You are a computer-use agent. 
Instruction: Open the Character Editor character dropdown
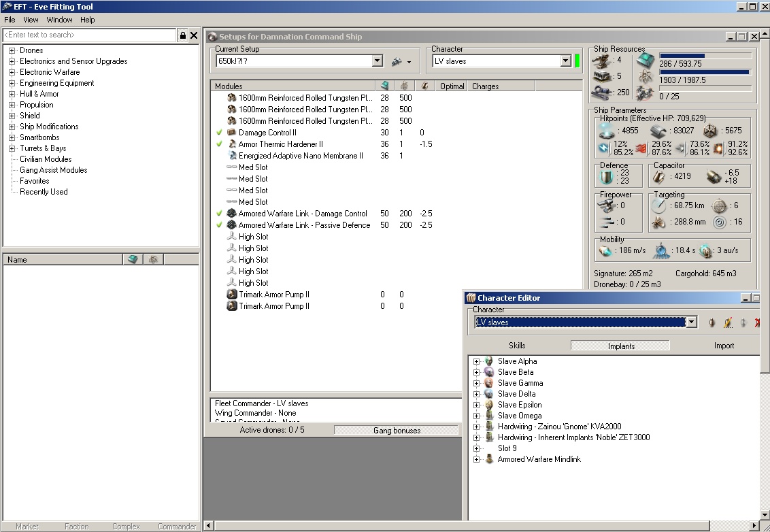click(x=691, y=322)
